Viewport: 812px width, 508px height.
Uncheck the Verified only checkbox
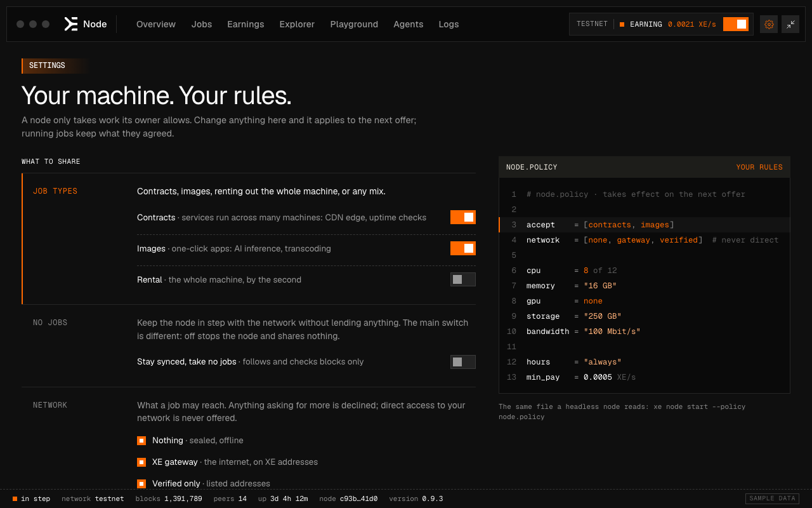tap(141, 484)
